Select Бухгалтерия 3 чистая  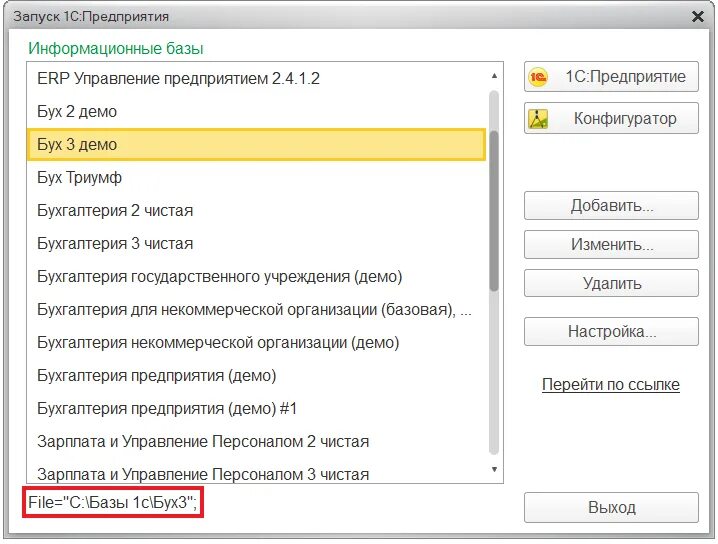[x=256, y=243]
